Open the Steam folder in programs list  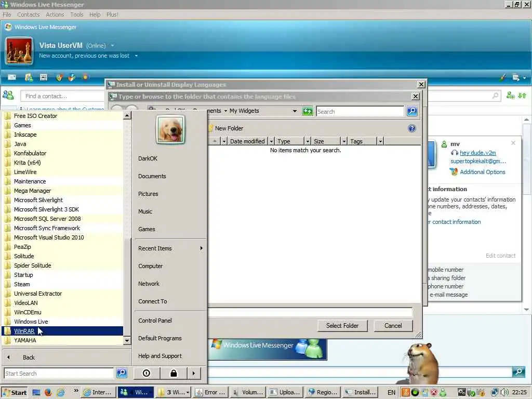coord(62,284)
